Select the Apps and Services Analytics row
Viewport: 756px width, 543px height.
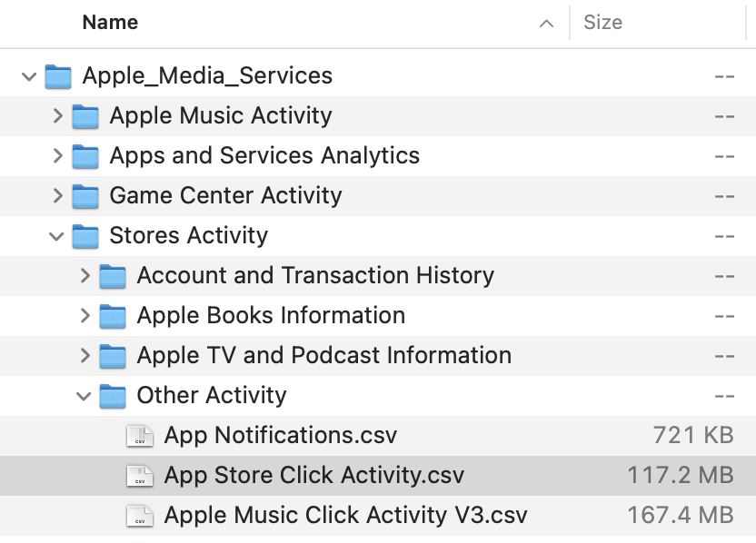378,156
